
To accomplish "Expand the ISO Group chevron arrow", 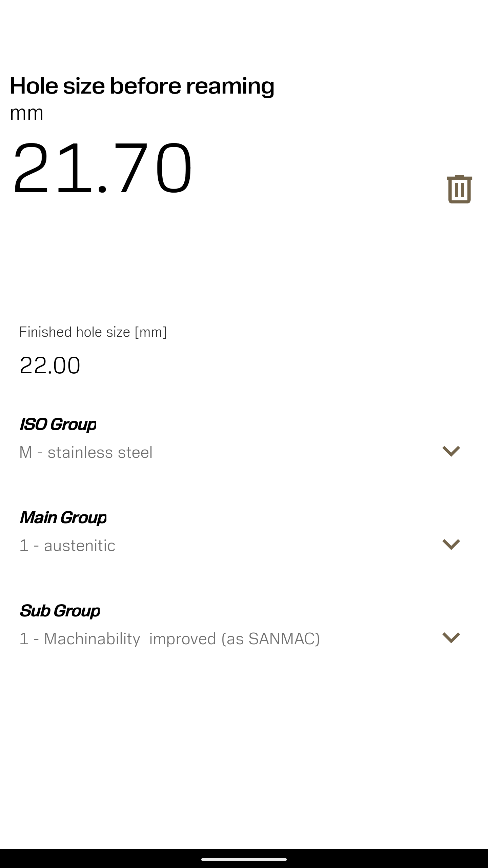I will coord(451,451).
